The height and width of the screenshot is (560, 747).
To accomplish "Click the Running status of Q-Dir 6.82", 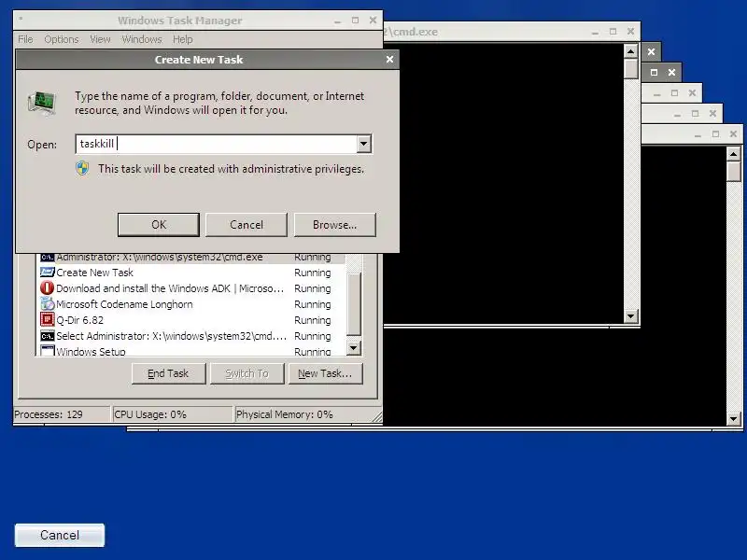I will point(313,320).
